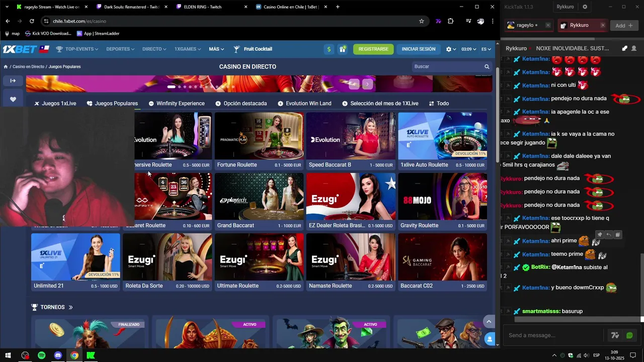Open the 03:09 time zone dropdown
This screenshot has width=644, height=362.
(468, 49)
